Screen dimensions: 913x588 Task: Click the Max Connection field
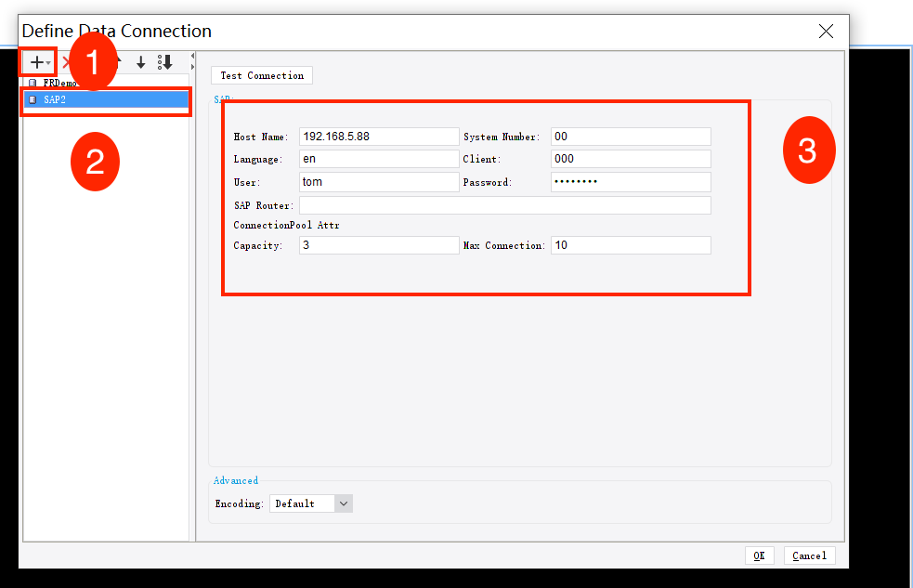pos(631,245)
